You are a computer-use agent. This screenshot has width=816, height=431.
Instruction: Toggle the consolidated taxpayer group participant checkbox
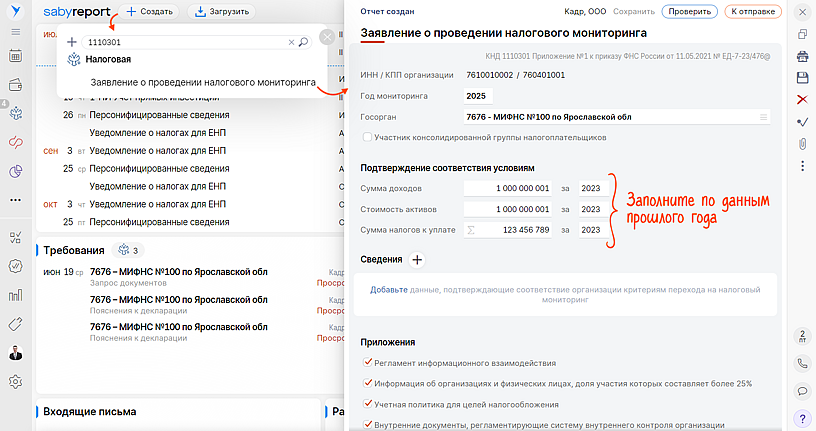[x=368, y=136]
